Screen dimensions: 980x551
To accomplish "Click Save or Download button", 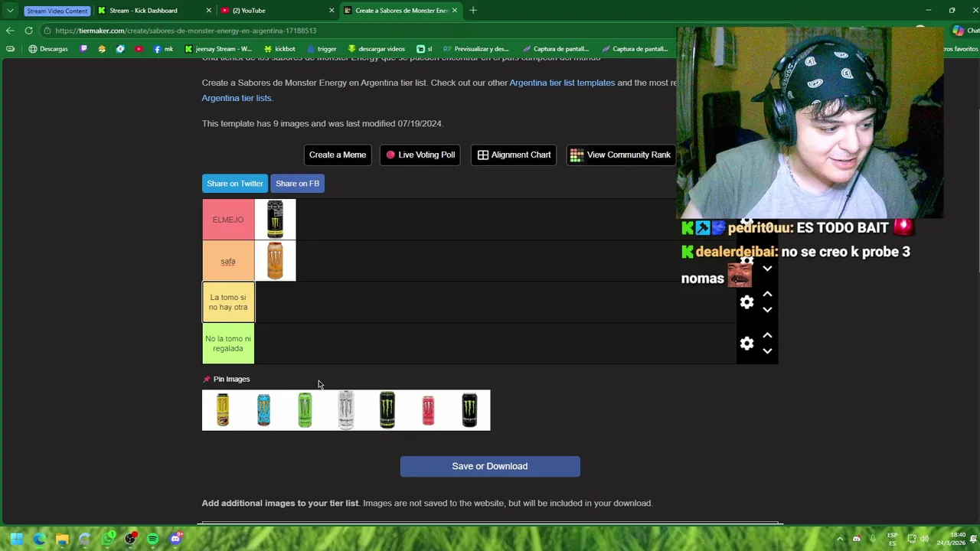I will (490, 466).
